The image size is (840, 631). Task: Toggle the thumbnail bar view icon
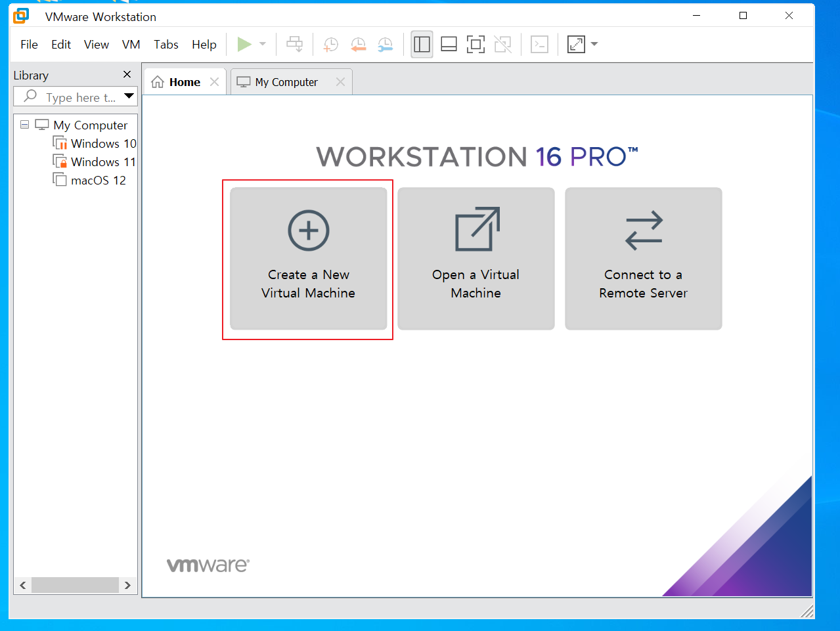[449, 44]
